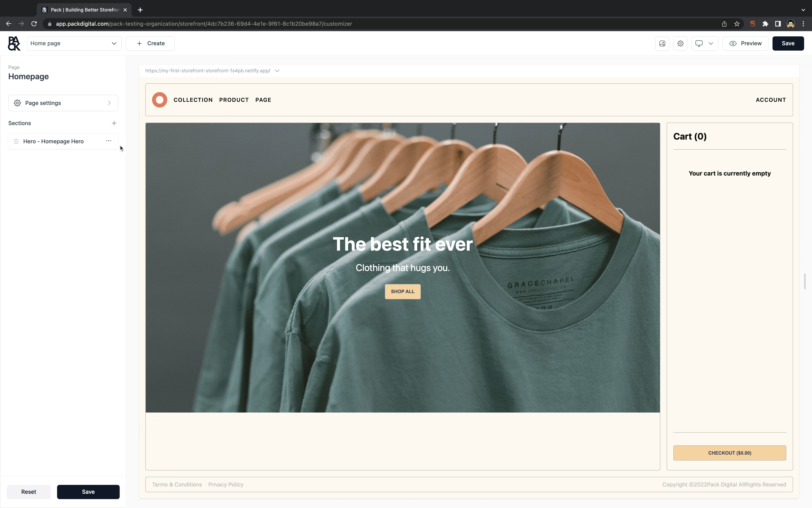Select the Pack Building Better Storefronts tab
The height and width of the screenshot is (508, 812).
(84, 10)
